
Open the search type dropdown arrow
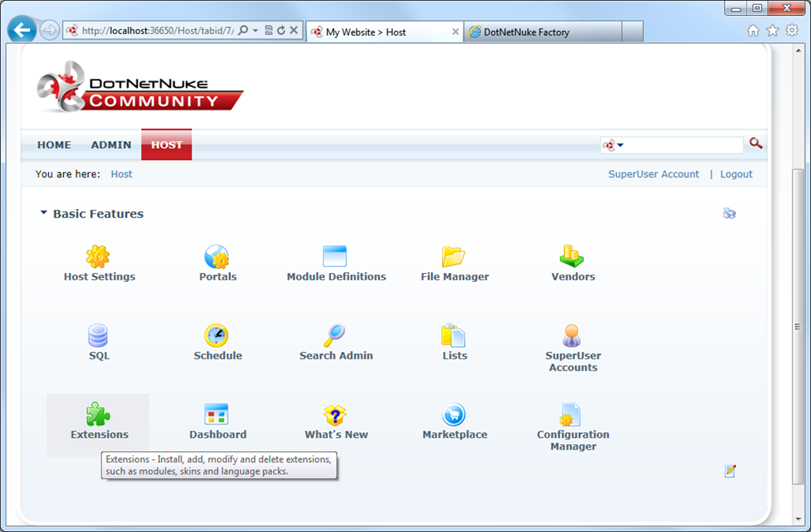tap(620, 146)
